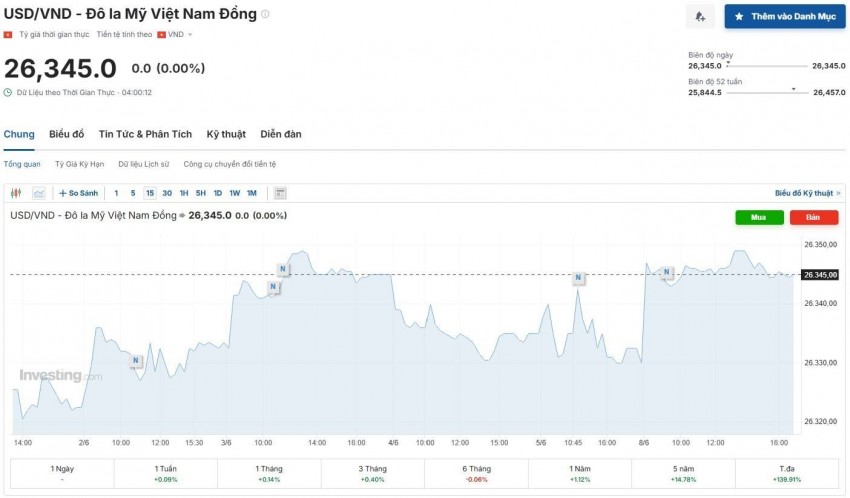Click the clock icon by real-time data
Viewport: 850px width, 498px height.
8,93
